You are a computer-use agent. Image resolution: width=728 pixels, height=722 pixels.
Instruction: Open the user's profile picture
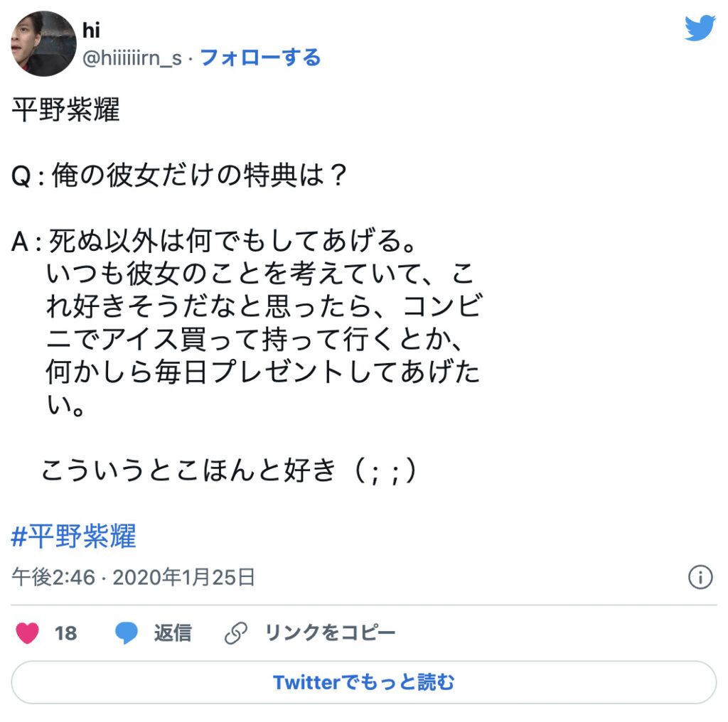coord(43,43)
